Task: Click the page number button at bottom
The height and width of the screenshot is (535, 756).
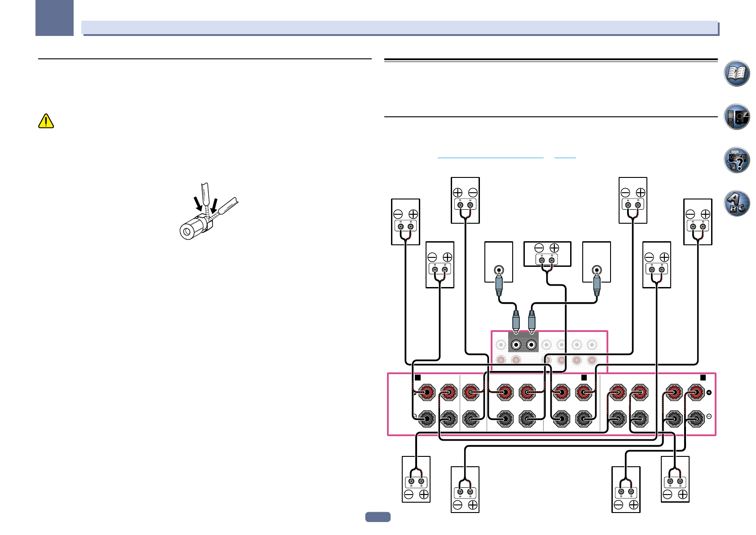Action: [x=378, y=517]
